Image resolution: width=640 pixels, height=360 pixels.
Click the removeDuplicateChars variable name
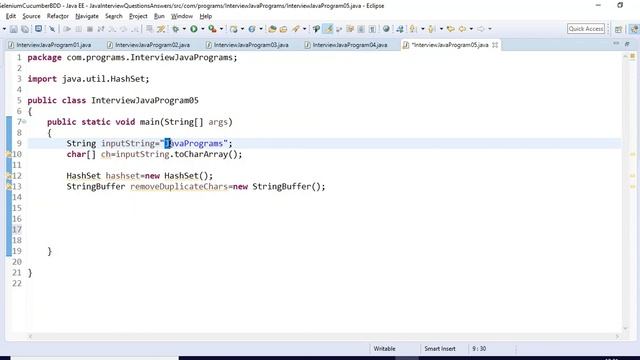[x=179, y=187]
